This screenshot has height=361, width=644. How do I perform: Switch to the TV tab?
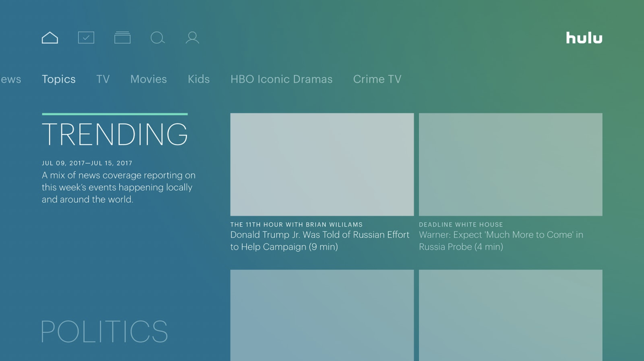click(x=103, y=79)
